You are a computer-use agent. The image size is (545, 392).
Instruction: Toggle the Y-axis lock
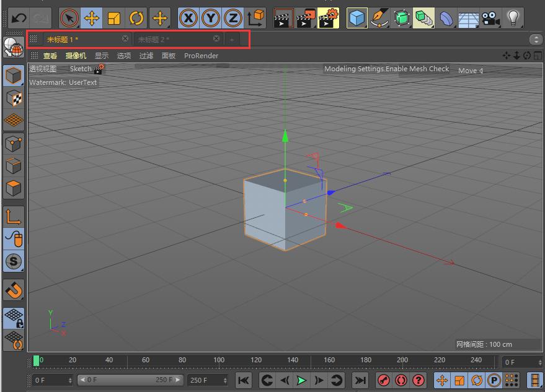point(210,18)
